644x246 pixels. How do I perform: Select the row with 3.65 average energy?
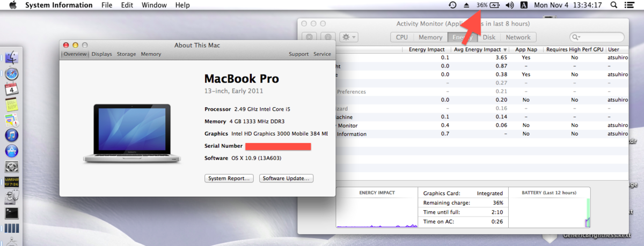click(482, 57)
